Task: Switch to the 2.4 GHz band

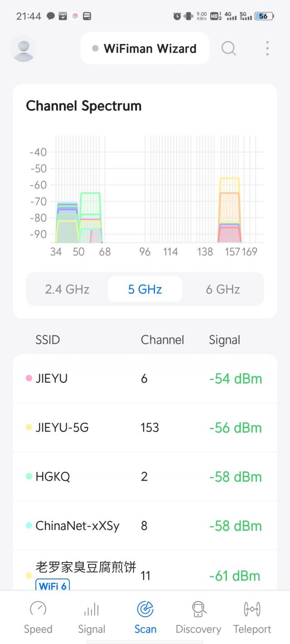Action: 67,289
